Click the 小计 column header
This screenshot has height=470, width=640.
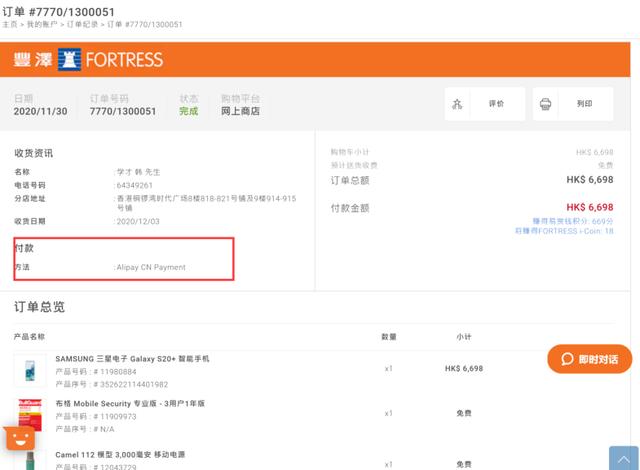coord(464,337)
